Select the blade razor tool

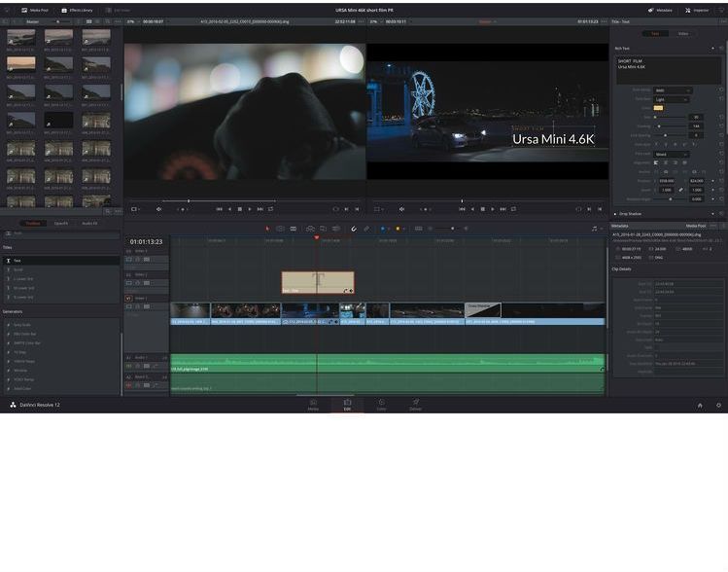[293, 229]
